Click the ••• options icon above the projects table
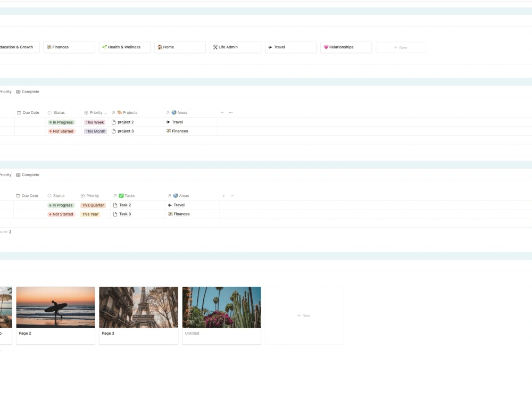Image resolution: width=532 pixels, height=399 pixels. (x=231, y=112)
